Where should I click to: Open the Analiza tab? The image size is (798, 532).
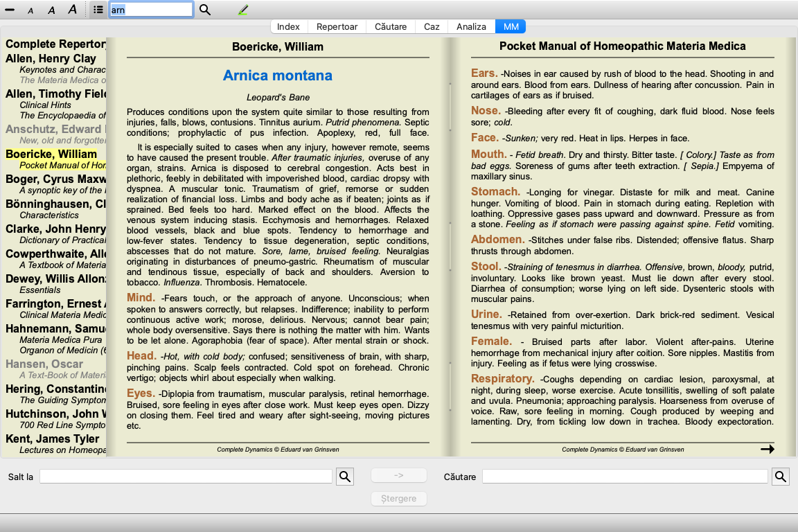pos(471,26)
